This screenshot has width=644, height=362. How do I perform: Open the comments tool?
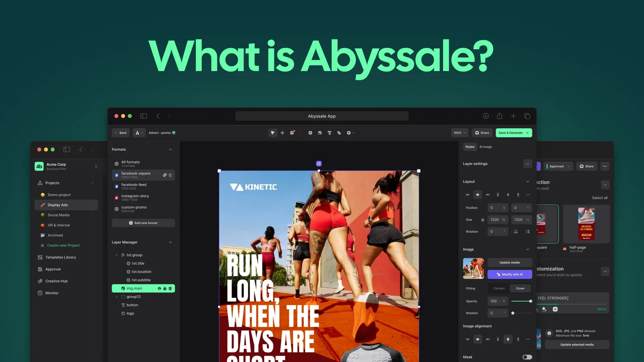(292, 133)
